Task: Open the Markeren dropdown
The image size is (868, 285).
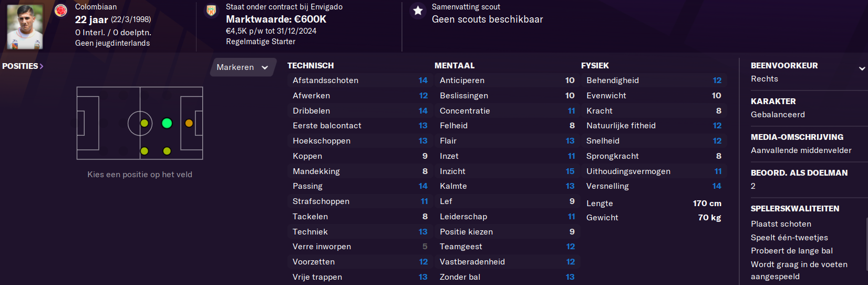Action: tap(243, 67)
